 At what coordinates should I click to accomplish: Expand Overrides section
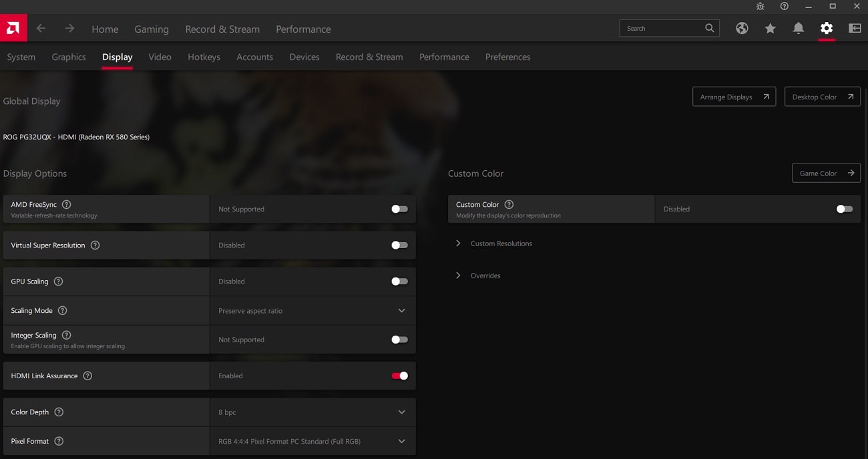click(478, 276)
